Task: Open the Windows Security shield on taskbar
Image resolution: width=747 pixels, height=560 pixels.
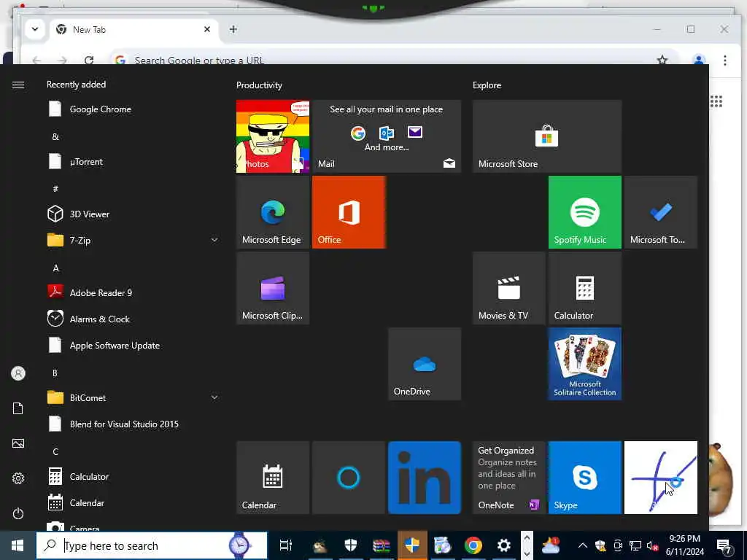Action: (x=351, y=545)
